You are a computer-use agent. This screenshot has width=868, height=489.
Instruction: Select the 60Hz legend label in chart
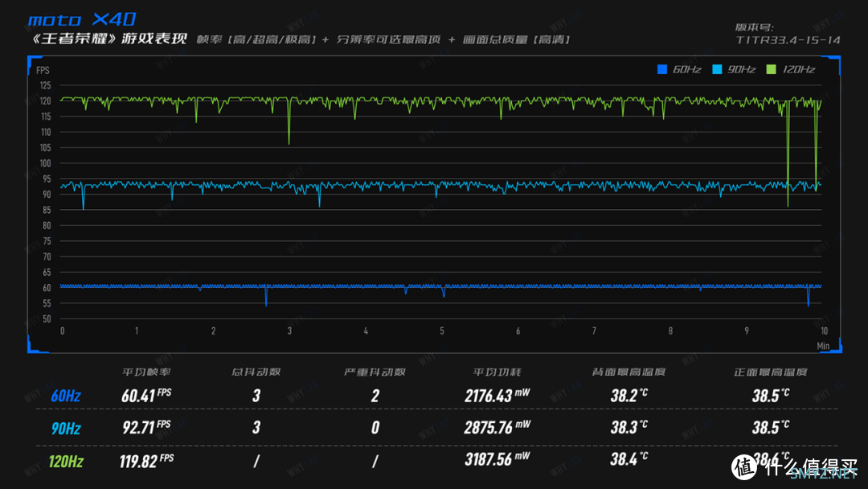pos(687,69)
